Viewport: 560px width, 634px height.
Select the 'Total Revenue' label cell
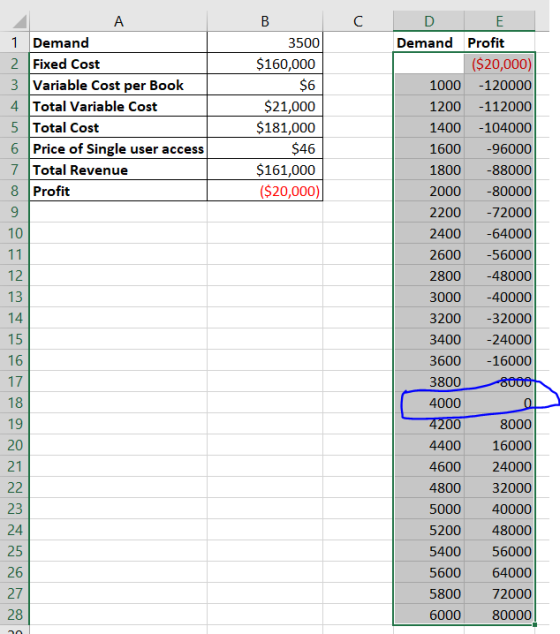coord(118,170)
